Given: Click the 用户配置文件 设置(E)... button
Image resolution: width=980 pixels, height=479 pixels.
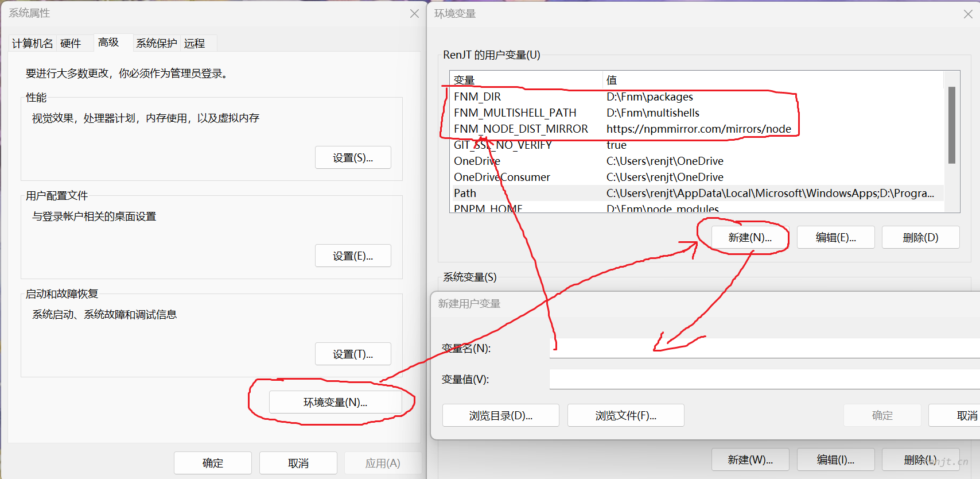Looking at the screenshot, I should (353, 256).
